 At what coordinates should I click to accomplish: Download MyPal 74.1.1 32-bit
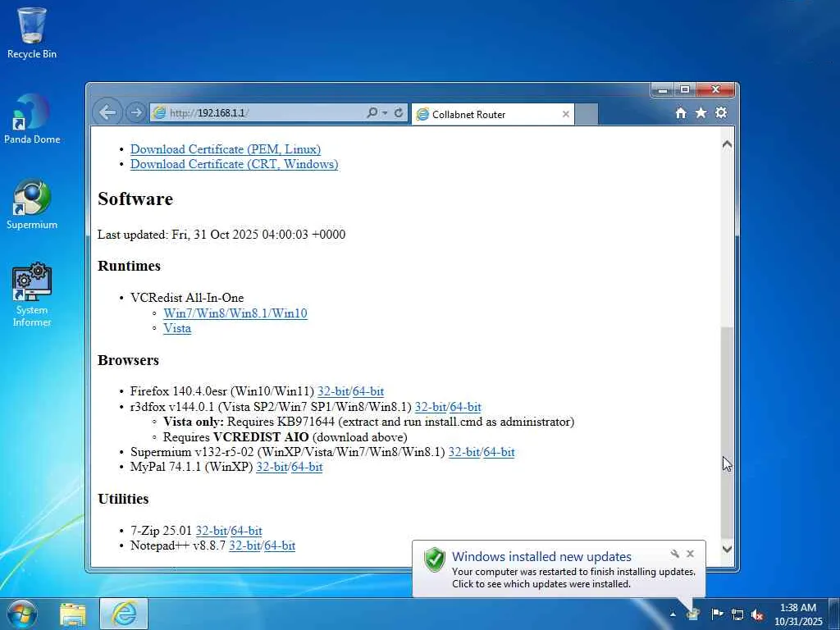tap(272, 467)
